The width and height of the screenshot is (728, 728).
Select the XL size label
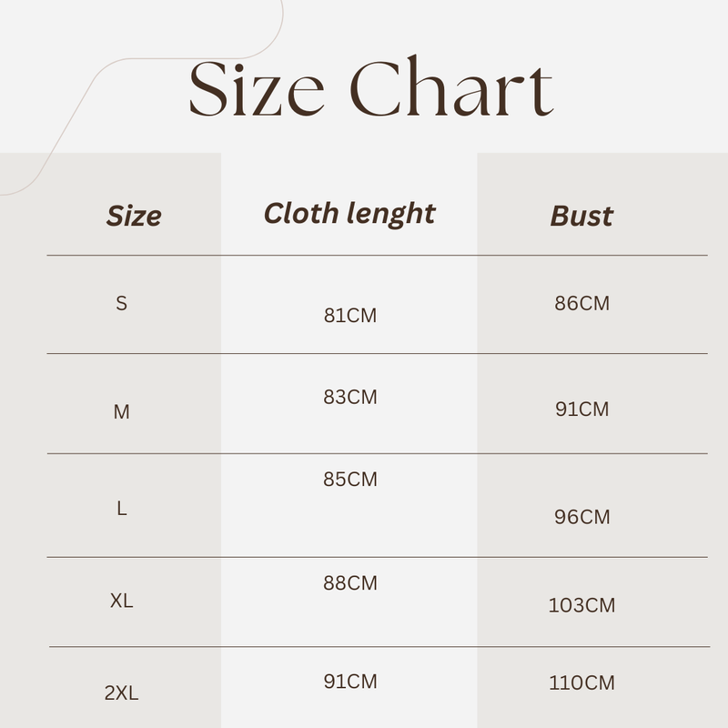tap(122, 601)
